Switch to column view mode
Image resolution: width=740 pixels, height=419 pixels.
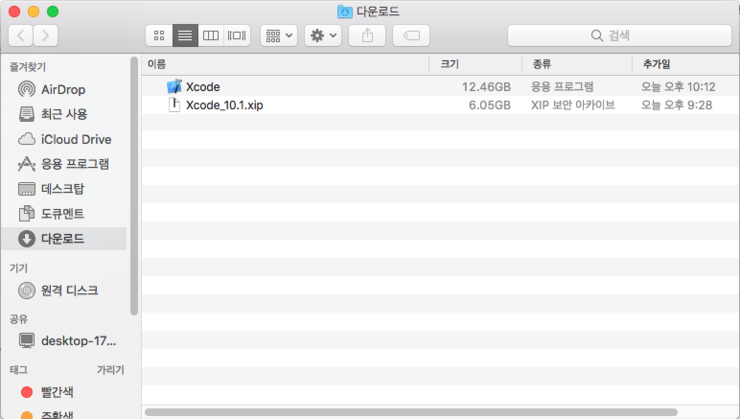(x=210, y=35)
